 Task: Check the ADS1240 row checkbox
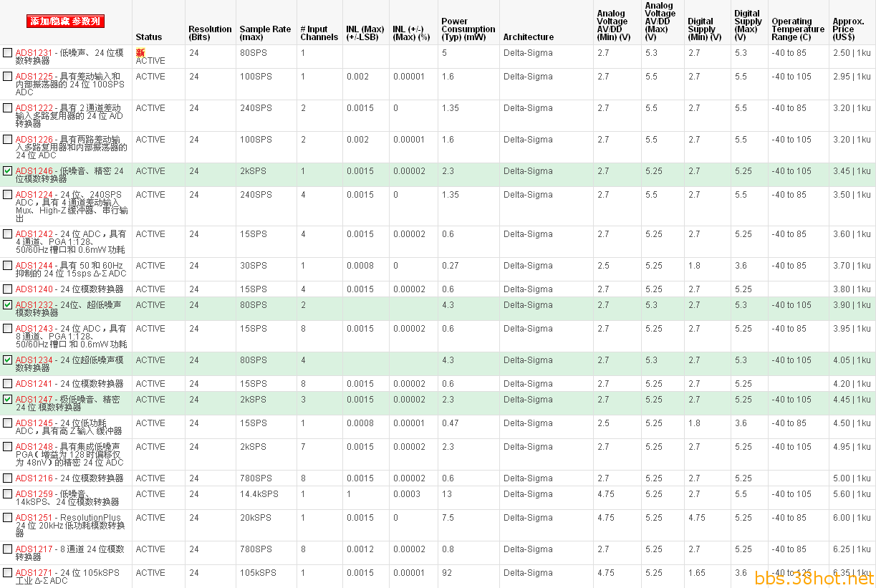(7, 289)
